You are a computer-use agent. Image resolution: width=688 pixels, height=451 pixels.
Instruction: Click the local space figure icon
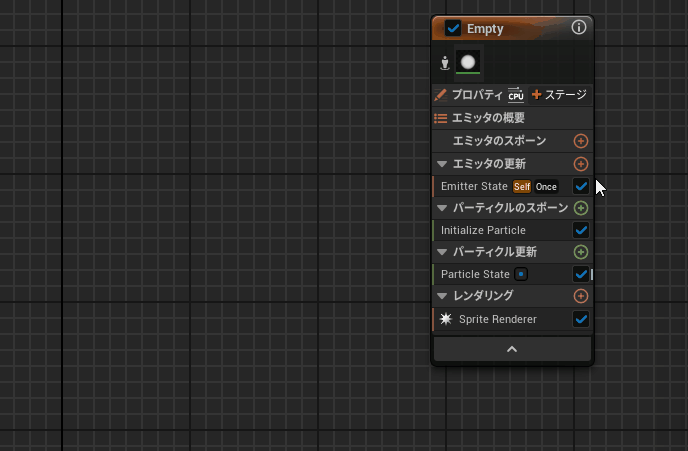coord(444,63)
